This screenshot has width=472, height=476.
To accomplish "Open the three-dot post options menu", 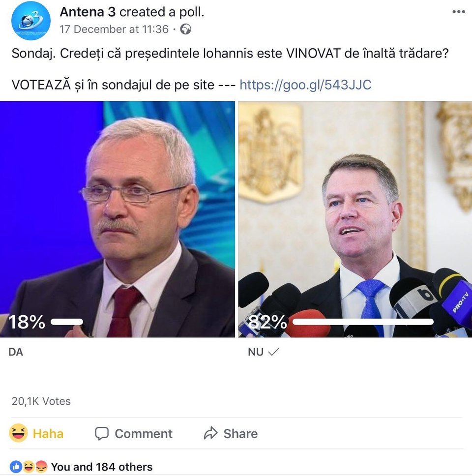I will [x=458, y=12].
